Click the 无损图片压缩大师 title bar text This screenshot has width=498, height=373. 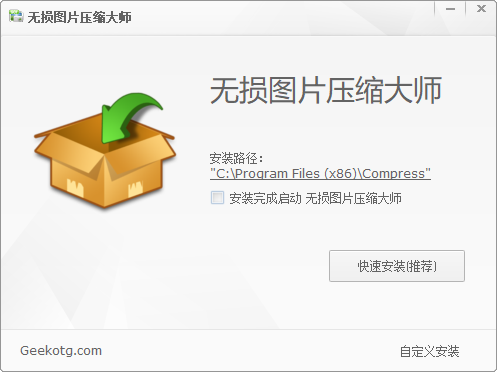[x=79, y=17]
